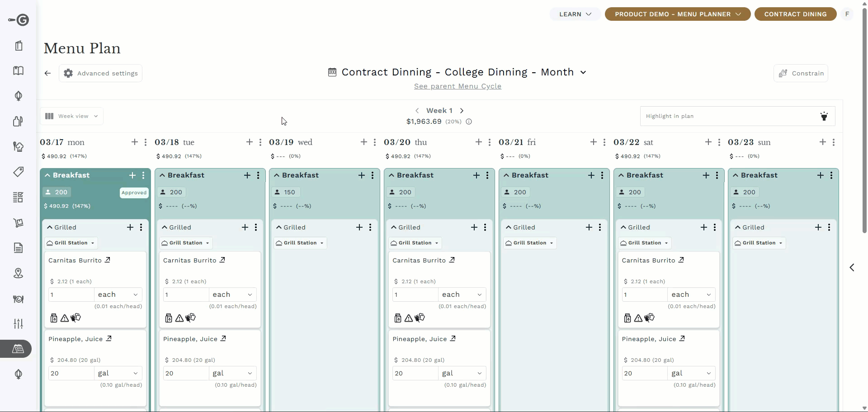868x412 pixels.
Task: Click the See parent Menu Cycle link
Action: click(458, 86)
